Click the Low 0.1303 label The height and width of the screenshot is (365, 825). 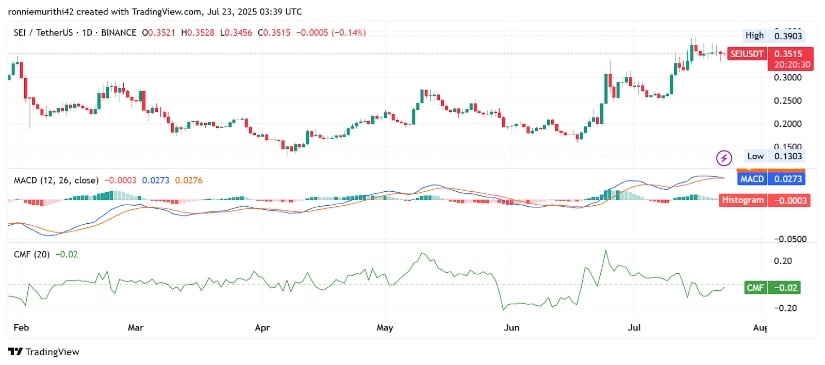[x=775, y=156]
